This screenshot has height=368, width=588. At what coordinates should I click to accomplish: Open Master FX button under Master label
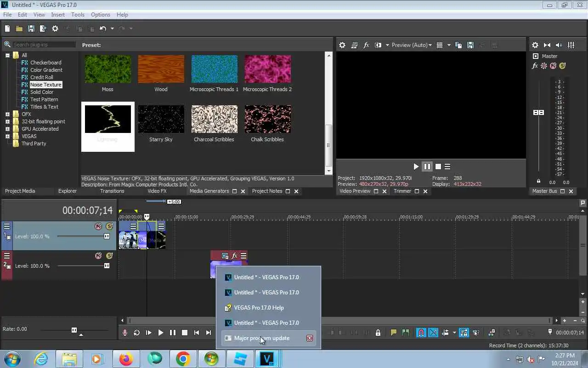pyautogui.click(x=535, y=66)
